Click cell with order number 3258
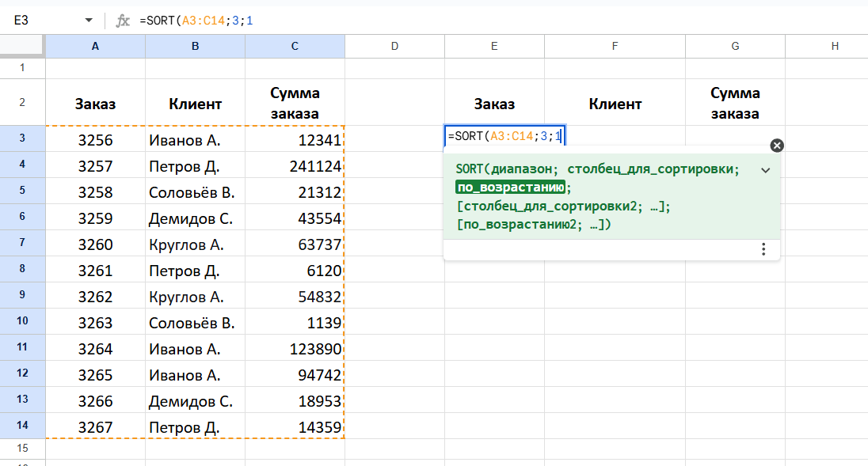 coord(95,191)
